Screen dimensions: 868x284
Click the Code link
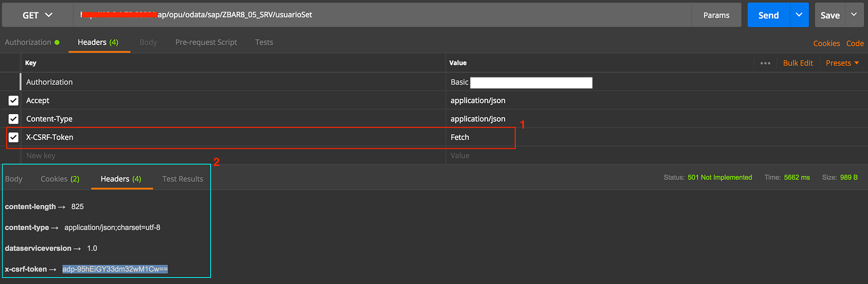pyautogui.click(x=855, y=43)
